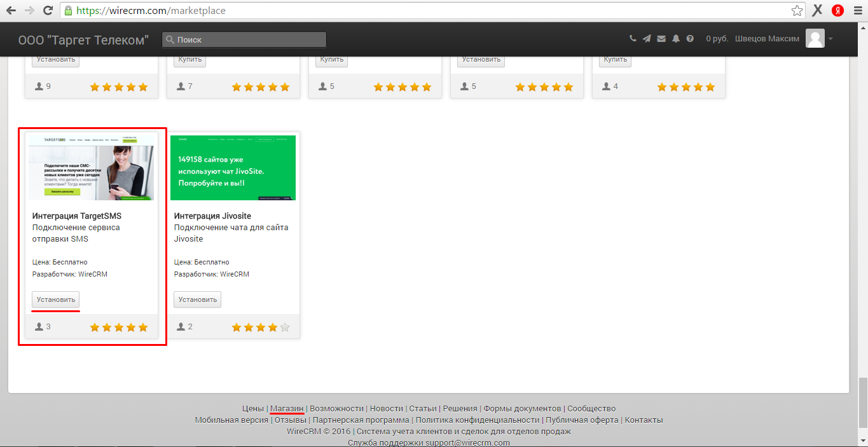Image resolution: width=868 pixels, height=447 pixels.
Task: Open the envelope mail icon
Action: click(661, 39)
